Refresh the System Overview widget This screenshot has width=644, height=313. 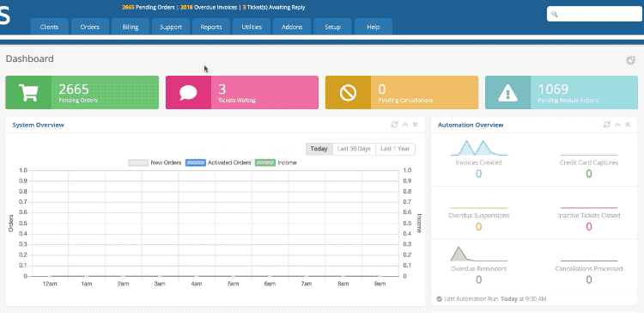[394, 125]
